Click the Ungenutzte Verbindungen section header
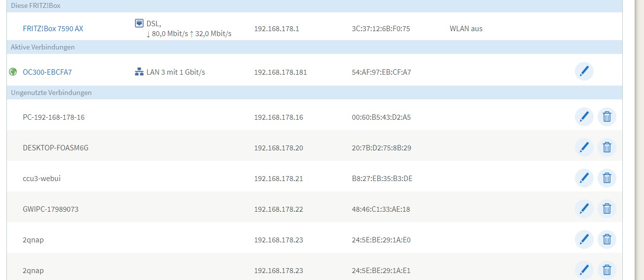Viewport: 644px width, 280px height. [314, 93]
